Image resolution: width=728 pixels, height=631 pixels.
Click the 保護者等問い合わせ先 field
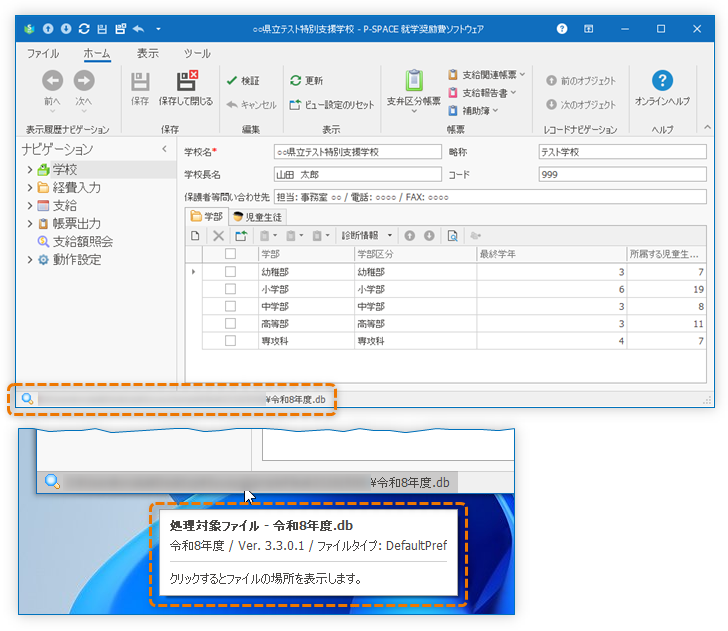(490, 197)
